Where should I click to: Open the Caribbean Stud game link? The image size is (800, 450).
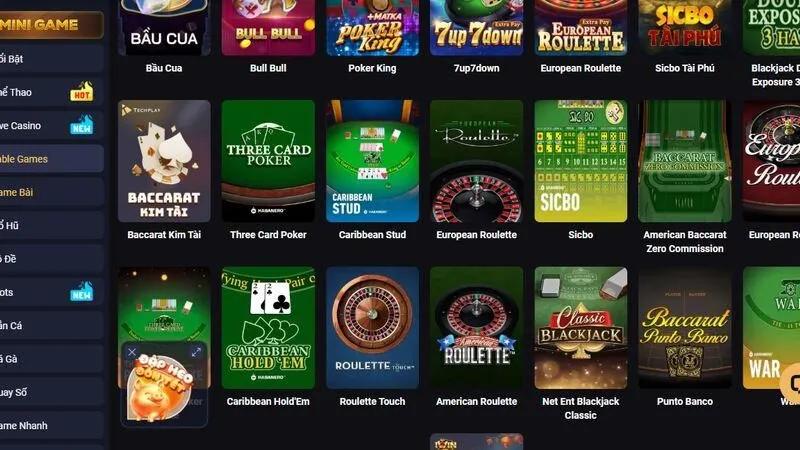coord(372,235)
